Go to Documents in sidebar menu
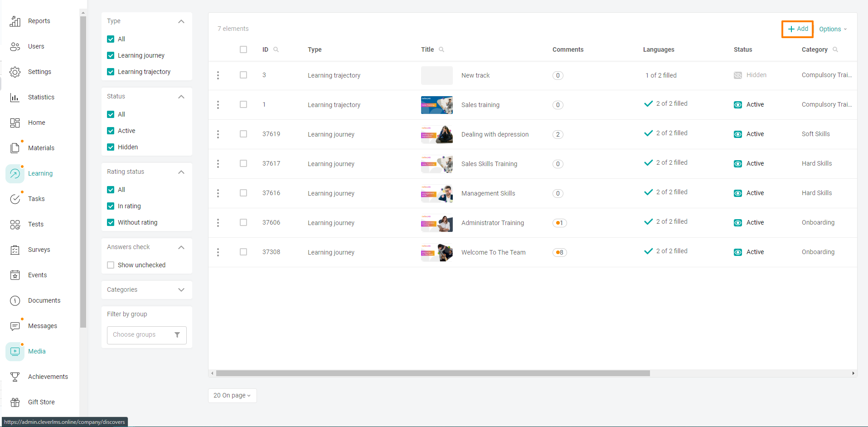Viewport: 868px width, 427px height. pos(44,300)
